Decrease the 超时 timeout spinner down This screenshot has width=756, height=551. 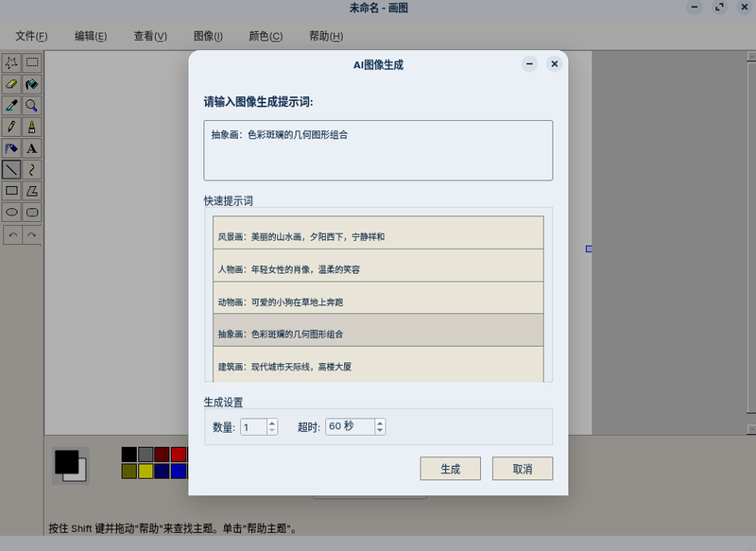pyautogui.click(x=380, y=430)
